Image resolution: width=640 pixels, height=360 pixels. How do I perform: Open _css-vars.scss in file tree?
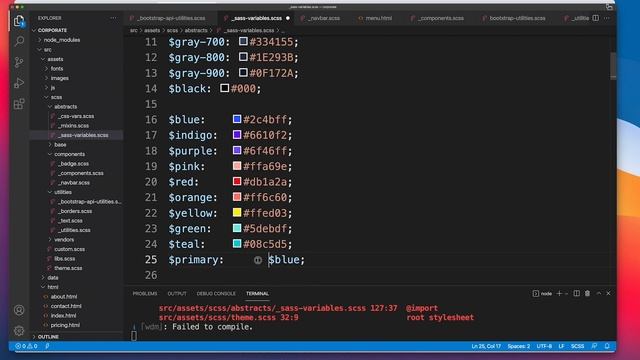click(76, 116)
